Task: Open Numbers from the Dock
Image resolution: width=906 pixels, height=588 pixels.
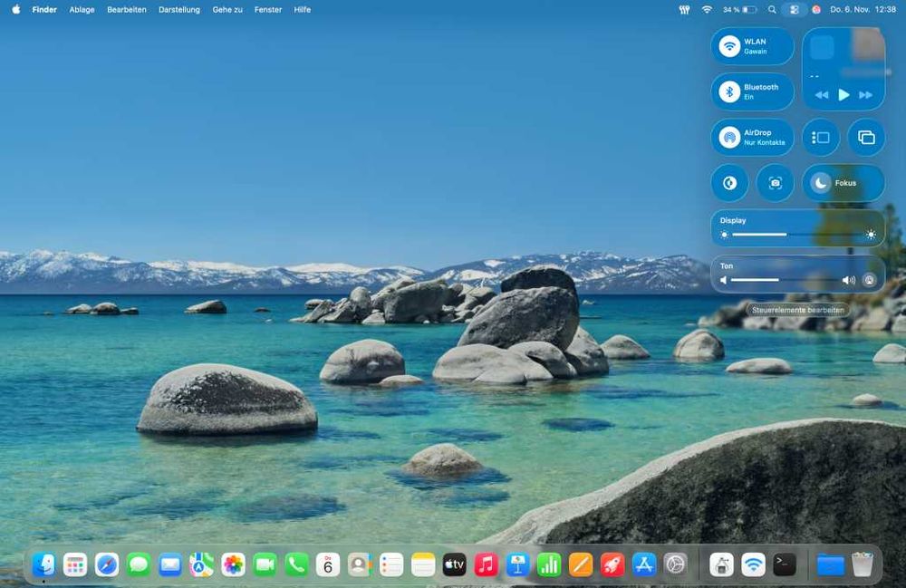Action: click(x=549, y=564)
